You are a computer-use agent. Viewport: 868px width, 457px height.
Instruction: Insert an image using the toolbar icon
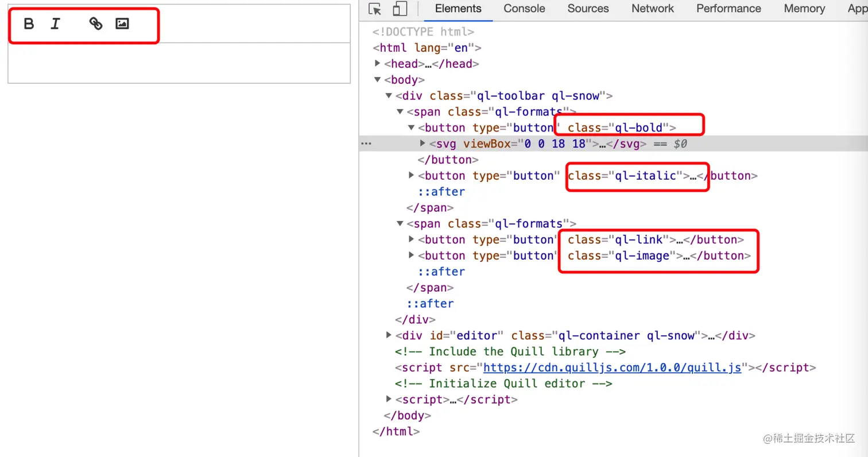pyautogui.click(x=122, y=24)
